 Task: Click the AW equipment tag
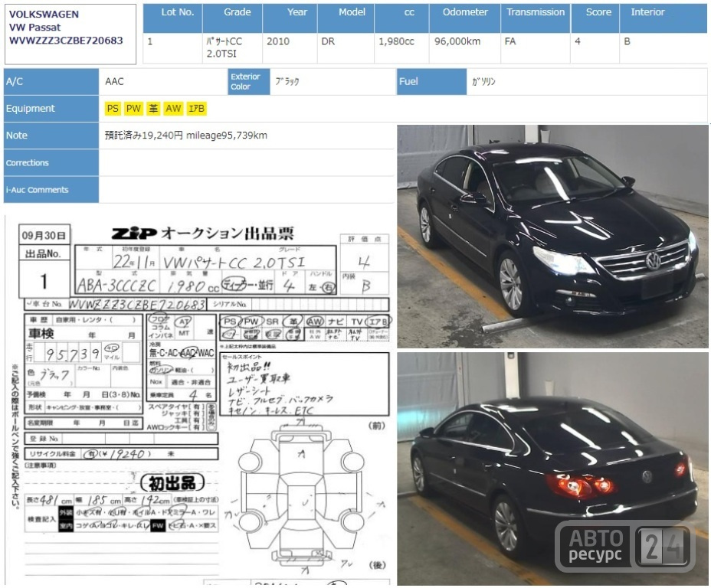point(173,108)
